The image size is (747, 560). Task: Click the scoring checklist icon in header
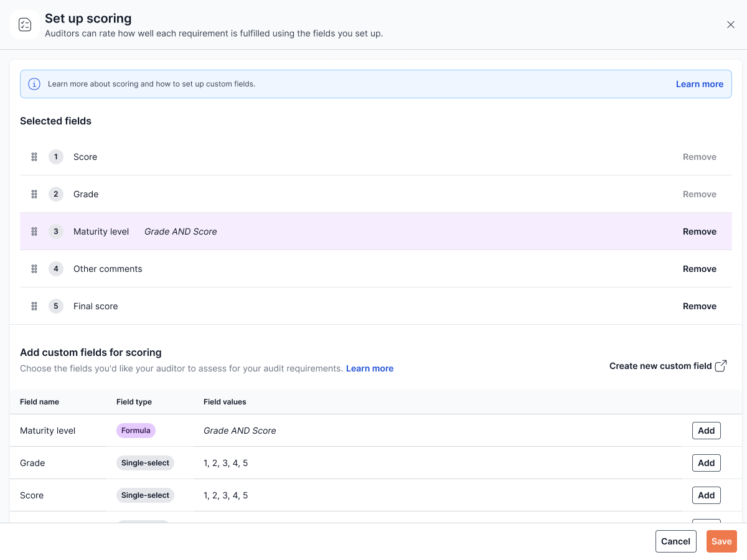point(25,25)
